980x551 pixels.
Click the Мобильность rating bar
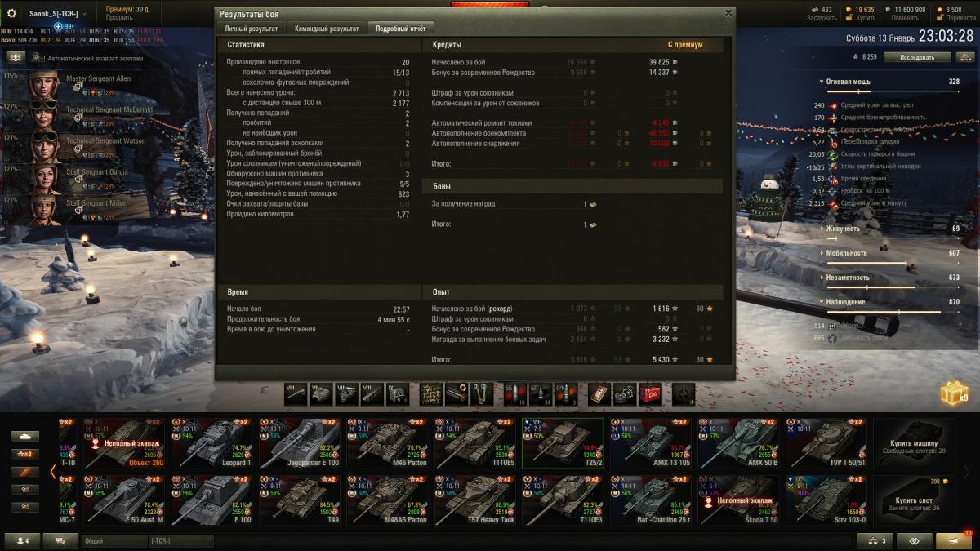(x=894, y=263)
